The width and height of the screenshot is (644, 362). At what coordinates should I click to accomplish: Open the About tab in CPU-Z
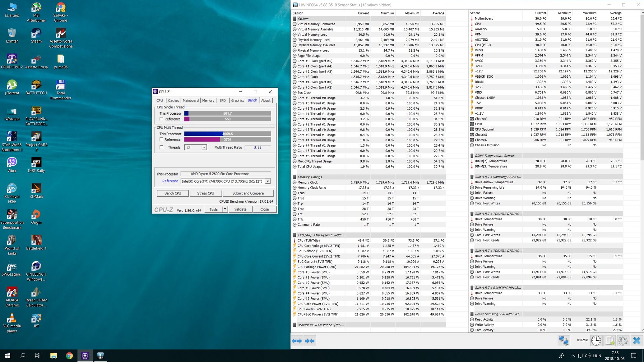[266, 100]
